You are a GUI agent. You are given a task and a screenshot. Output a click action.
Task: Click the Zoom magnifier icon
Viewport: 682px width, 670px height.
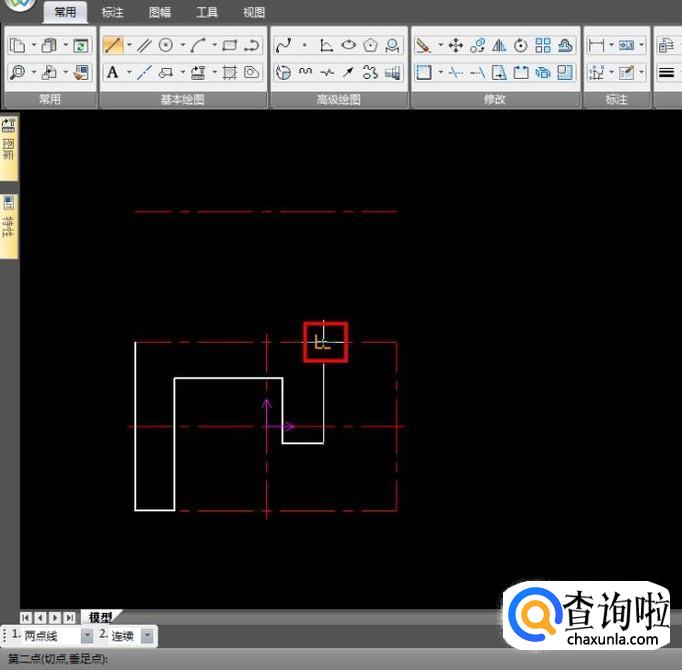coord(17,72)
